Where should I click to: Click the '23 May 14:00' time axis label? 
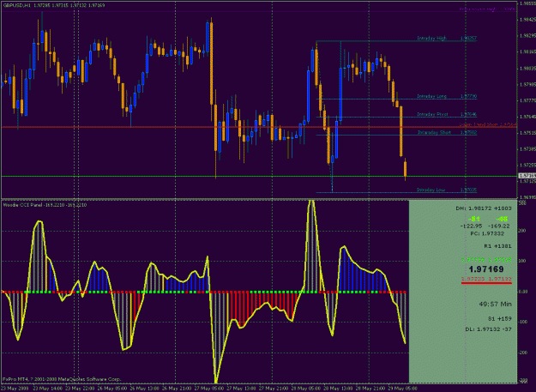click(x=47, y=389)
